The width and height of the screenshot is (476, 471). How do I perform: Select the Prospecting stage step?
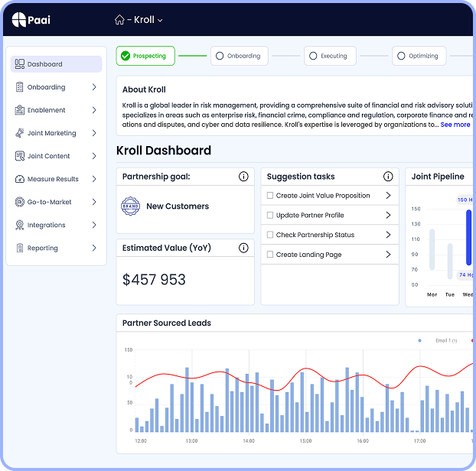145,56
